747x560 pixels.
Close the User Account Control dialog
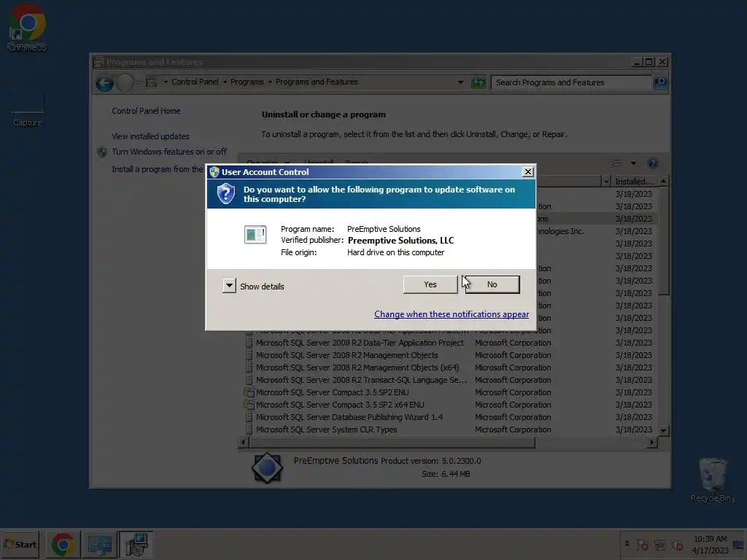(x=527, y=172)
